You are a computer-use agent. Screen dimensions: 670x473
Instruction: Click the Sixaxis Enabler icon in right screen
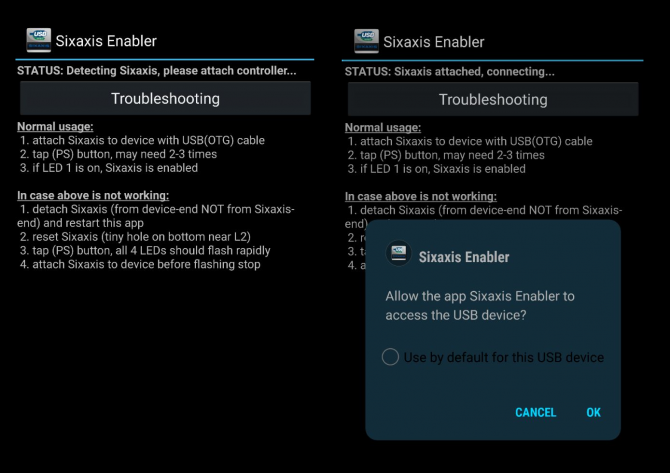(367, 41)
